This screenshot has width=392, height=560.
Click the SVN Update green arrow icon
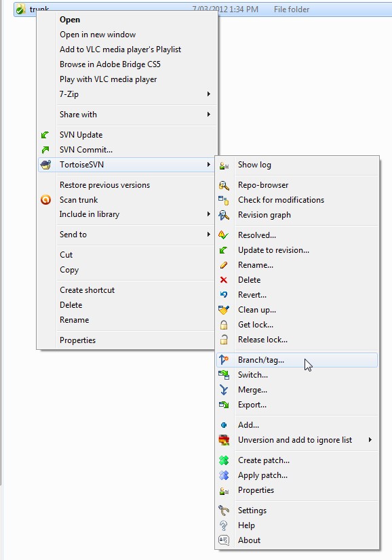tap(45, 135)
